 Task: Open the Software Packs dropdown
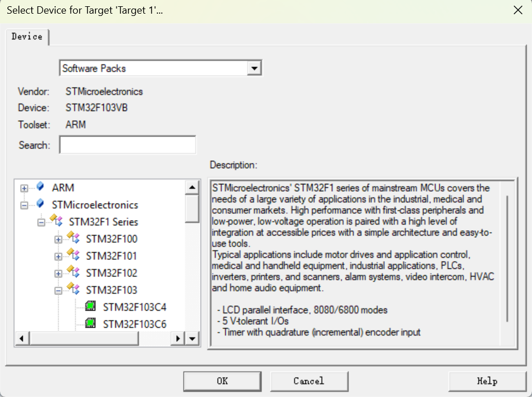pyautogui.click(x=254, y=68)
